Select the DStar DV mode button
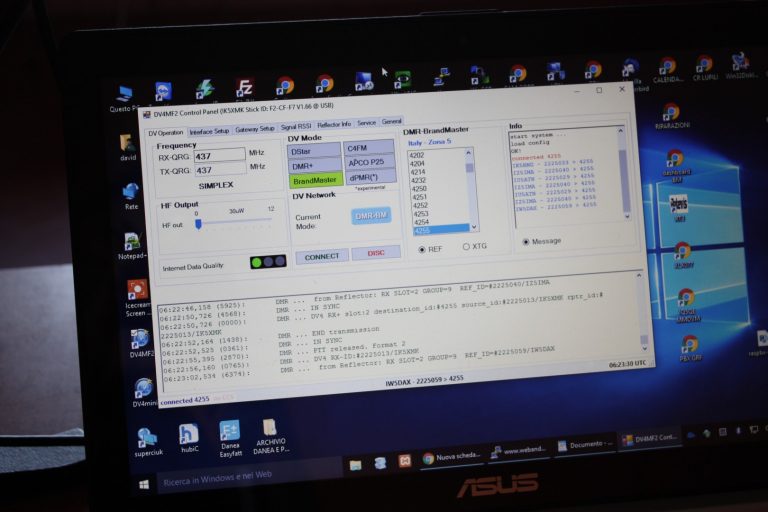The width and height of the screenshot is (768, 512). (x=314, y=151)
